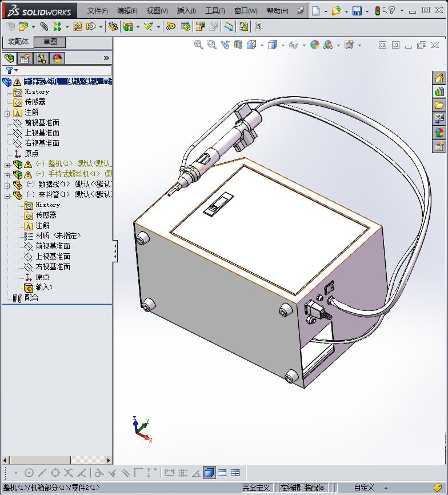Image resolution: width=448 pixels, height=495 pixels.
Task: Click the New Motion Study icon
Action: pos(171,26)
